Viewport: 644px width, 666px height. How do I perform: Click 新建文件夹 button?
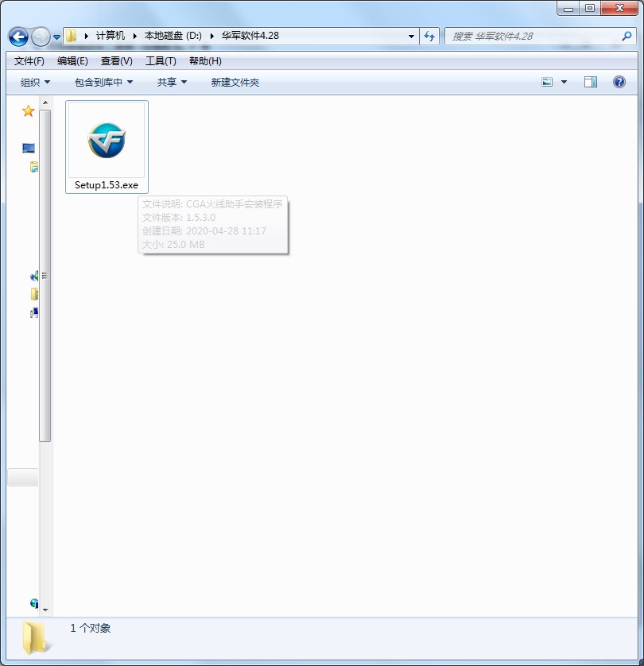click(235, 82)
